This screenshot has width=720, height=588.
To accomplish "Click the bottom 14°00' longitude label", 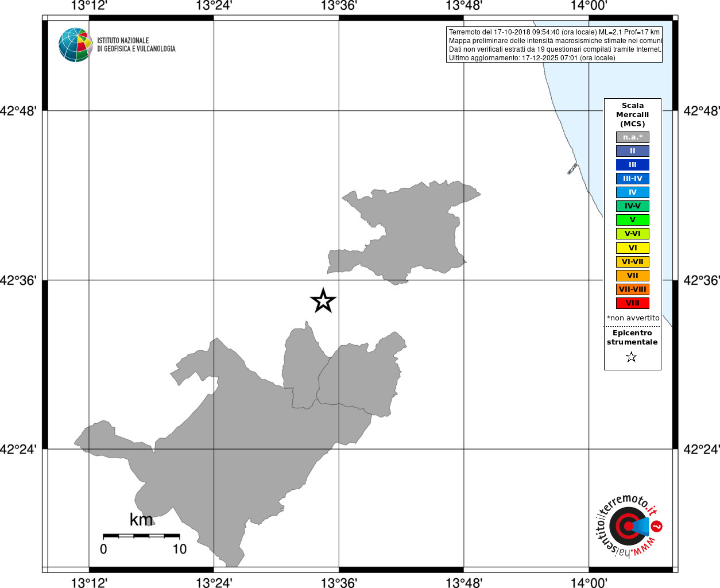I will pos(589,582).
